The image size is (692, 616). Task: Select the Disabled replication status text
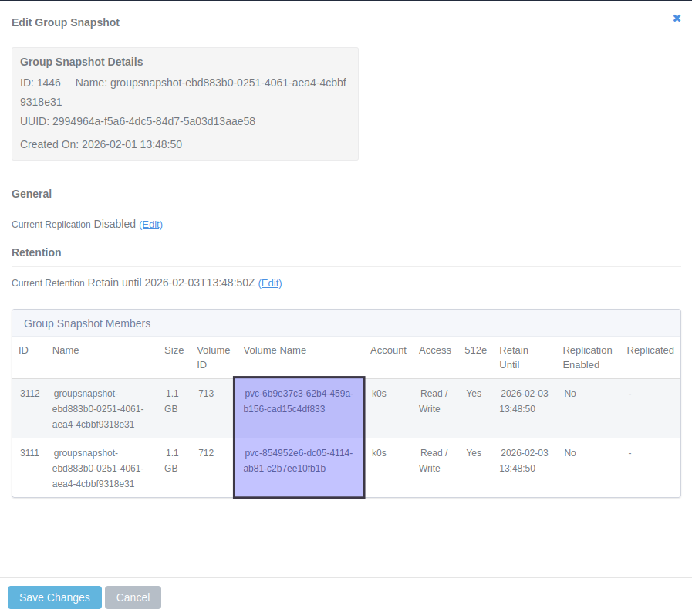[115, 224]
